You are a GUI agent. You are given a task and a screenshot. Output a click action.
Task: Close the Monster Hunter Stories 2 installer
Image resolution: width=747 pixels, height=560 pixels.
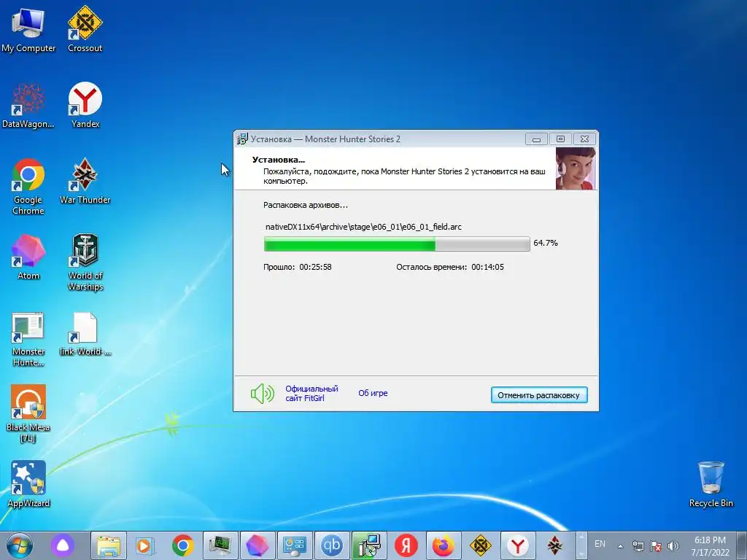pyautogui.click(x=584, y=139)
